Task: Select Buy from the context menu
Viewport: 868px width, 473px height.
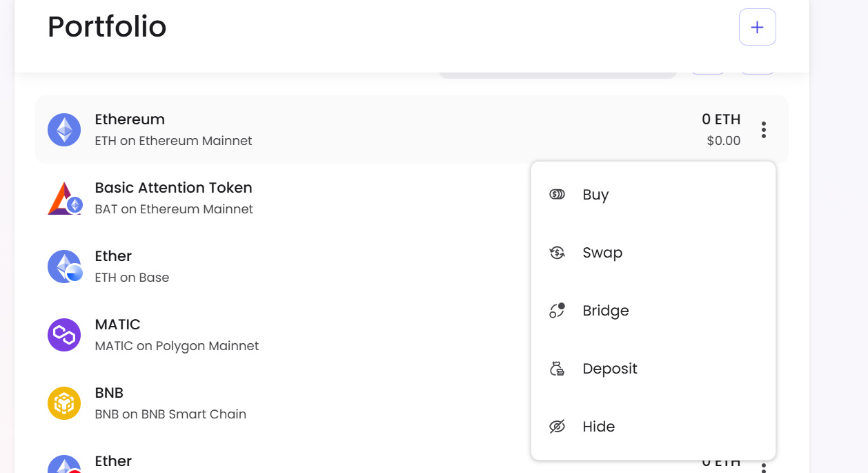Action: [x=595, y=195]
